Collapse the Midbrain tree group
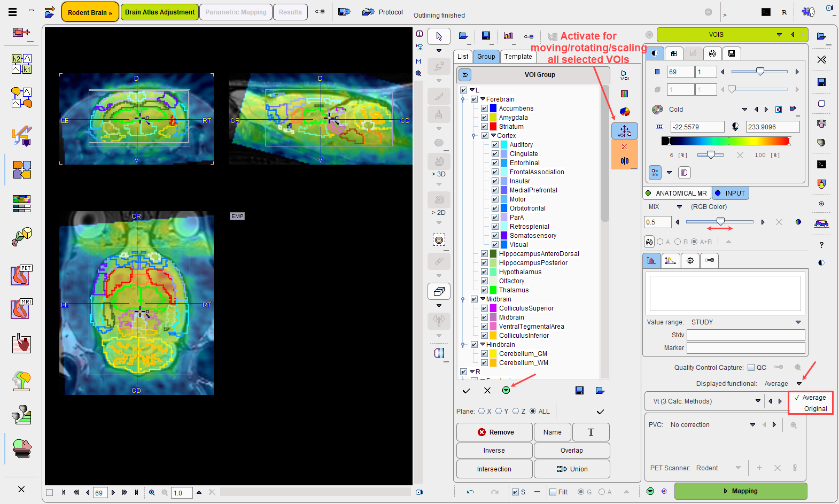This screenshot has width=839, height=504. (x=483, y=299)
